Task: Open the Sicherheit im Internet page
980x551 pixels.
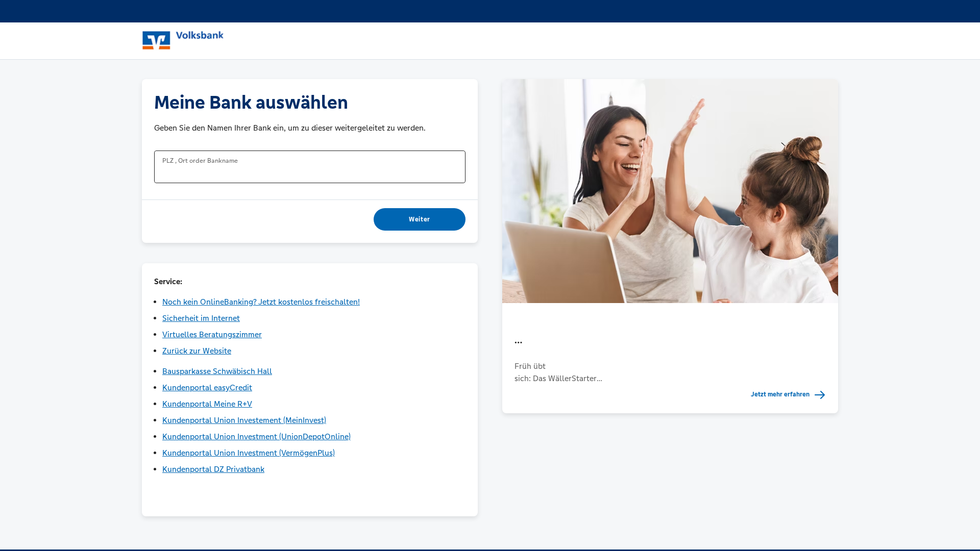Action: coord(201,318)
